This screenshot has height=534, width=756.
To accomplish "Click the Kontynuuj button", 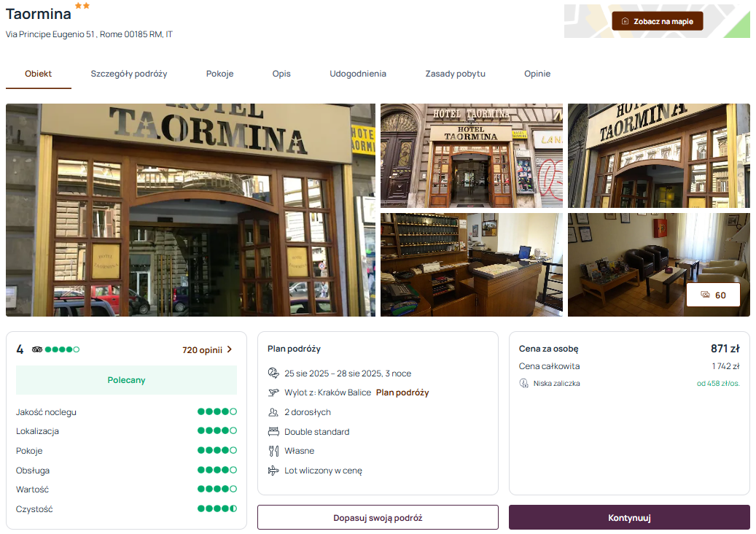I will pos(629,518).
